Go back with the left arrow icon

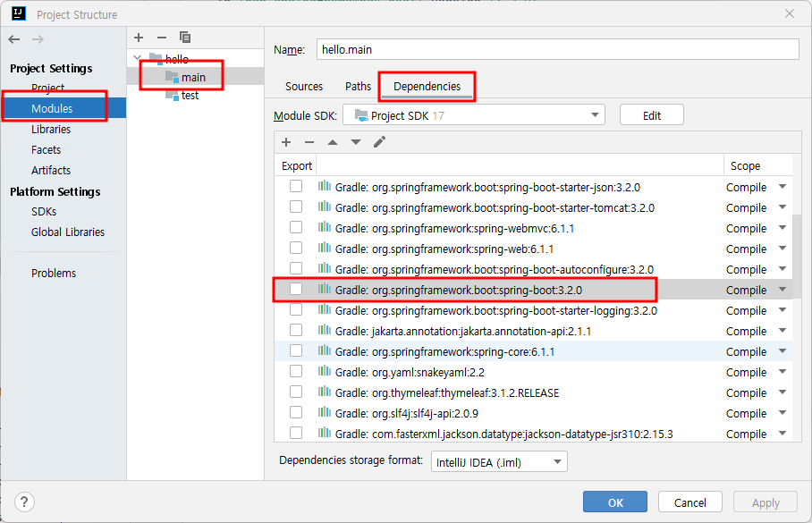tap(14, 38)
